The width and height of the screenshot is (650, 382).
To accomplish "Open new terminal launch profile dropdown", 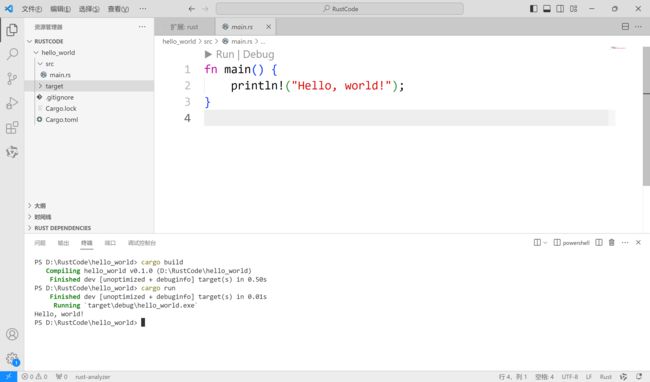I will click(545, 243).
